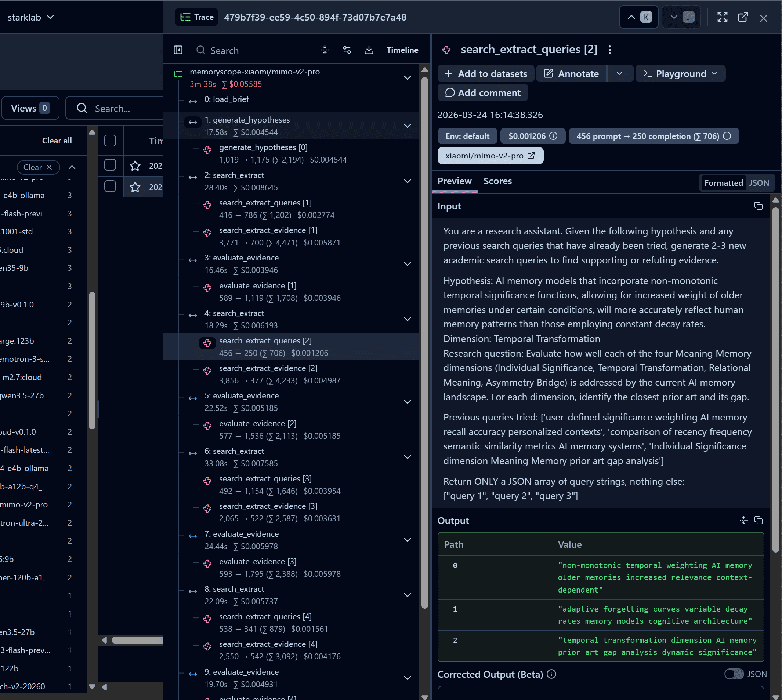Screen dimensions: 782x700
Task: Open the Timeline view
Action: coord(402,50)
